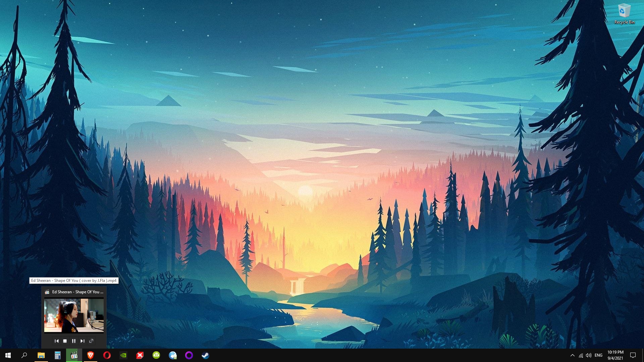Open the Action Center notifications icon
644x362 pixels.
pyautogui.click(x=633, y=355)
